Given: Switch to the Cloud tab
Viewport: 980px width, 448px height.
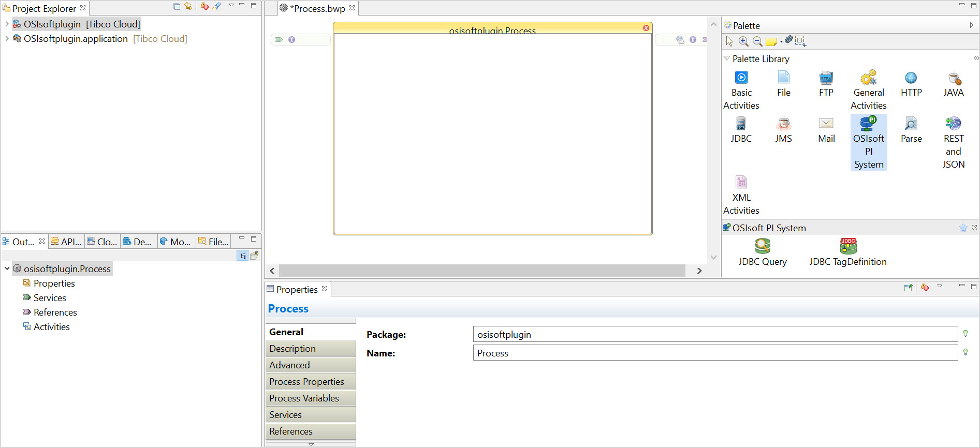Looking at the screenshot, I should (x=102, y=242).
